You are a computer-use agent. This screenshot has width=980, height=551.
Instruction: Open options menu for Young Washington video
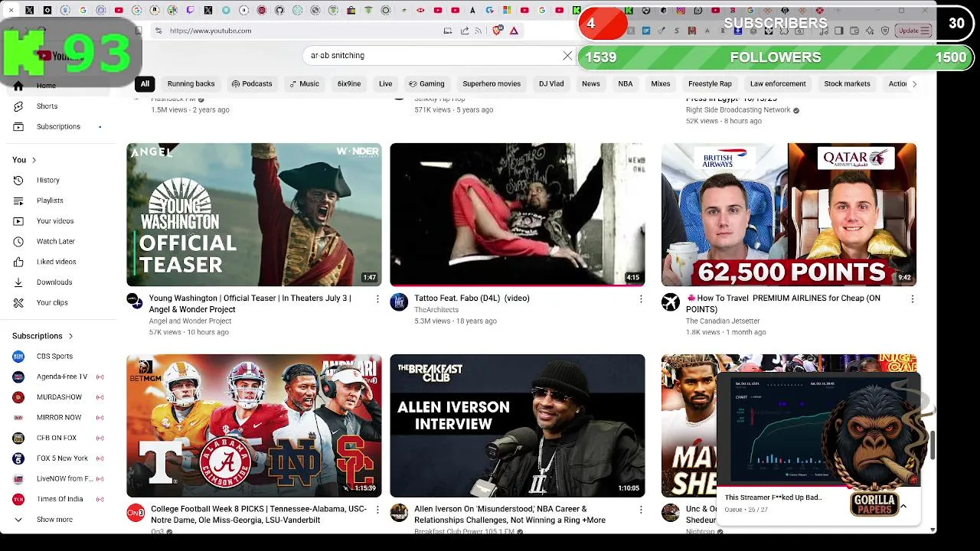[377, 299]
